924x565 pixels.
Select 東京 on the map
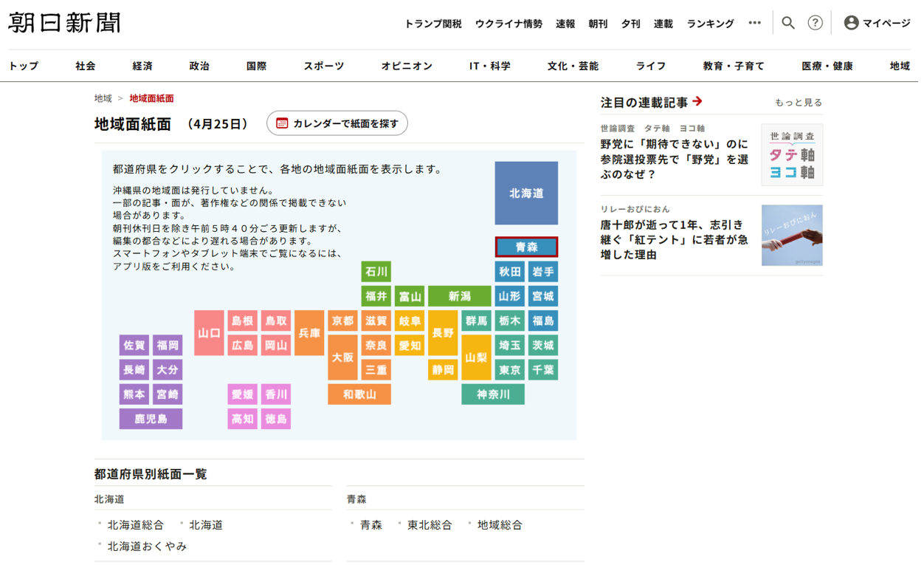pos(513,371)
